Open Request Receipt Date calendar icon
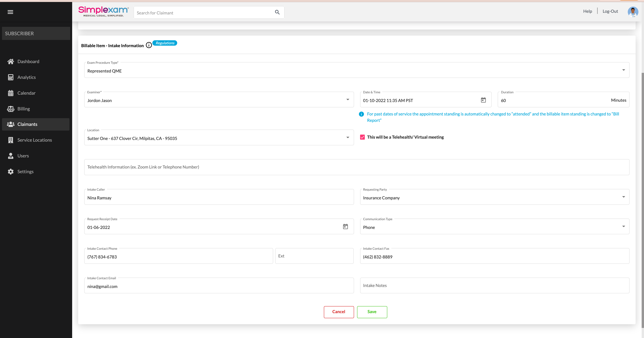644x338 pixels. tap(345, 227)
